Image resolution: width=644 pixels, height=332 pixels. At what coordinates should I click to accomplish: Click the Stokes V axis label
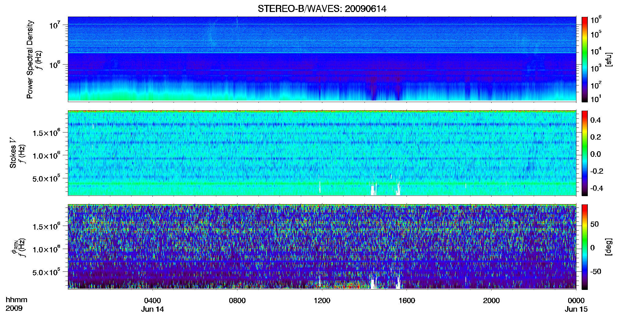click(13, 153)
